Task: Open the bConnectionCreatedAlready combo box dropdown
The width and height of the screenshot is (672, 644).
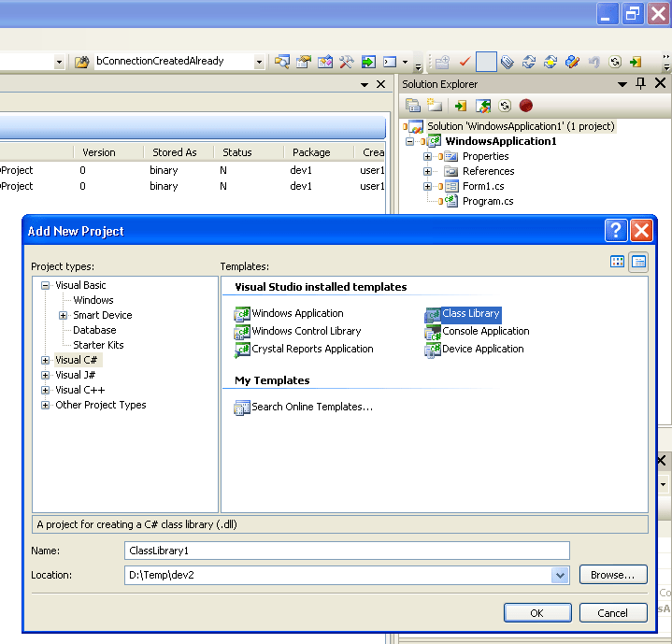Action: 259,62
